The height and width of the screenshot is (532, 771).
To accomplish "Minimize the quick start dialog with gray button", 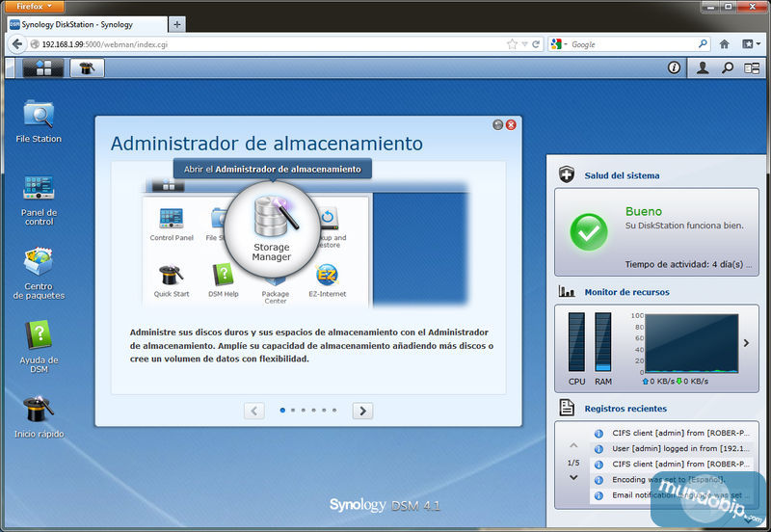I will pos(498,125).
